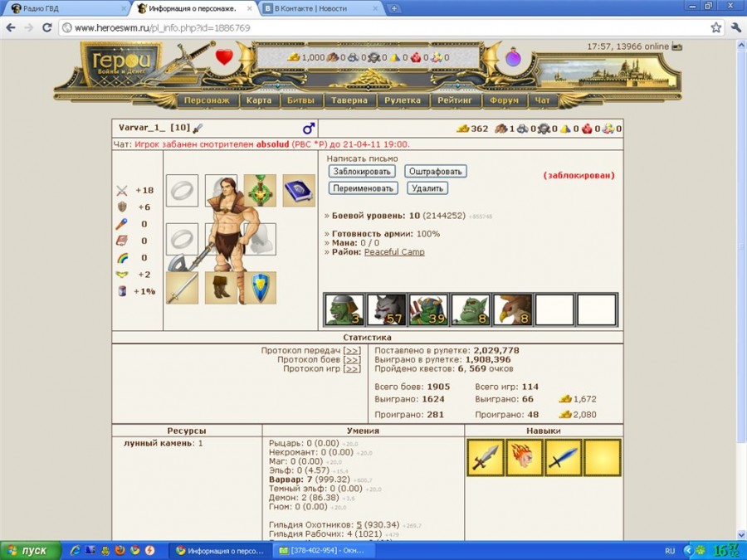Open the Рейтинг menu
Viewport: 747px width, 560px height.
coord(455,100)
